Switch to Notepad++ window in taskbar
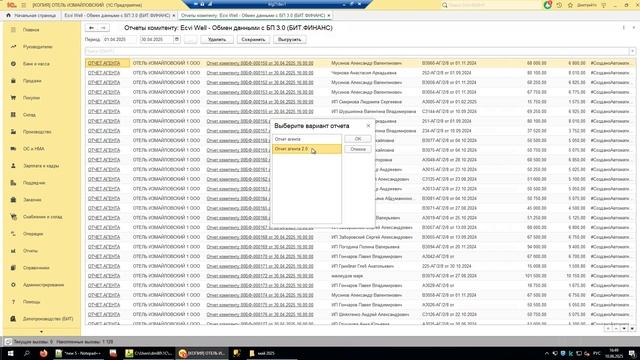 pyautogui.click(x=78, y=353)
